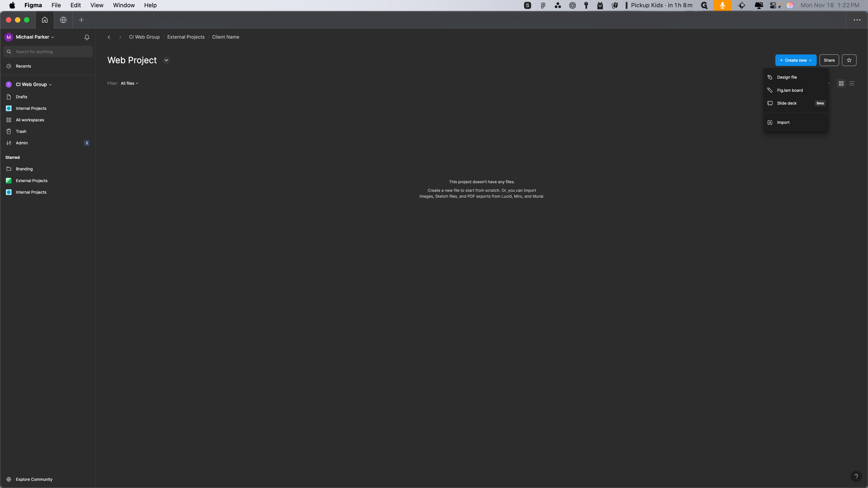Open the All files filter dropdown
868x488 pixels.
[x=129, y=83]
